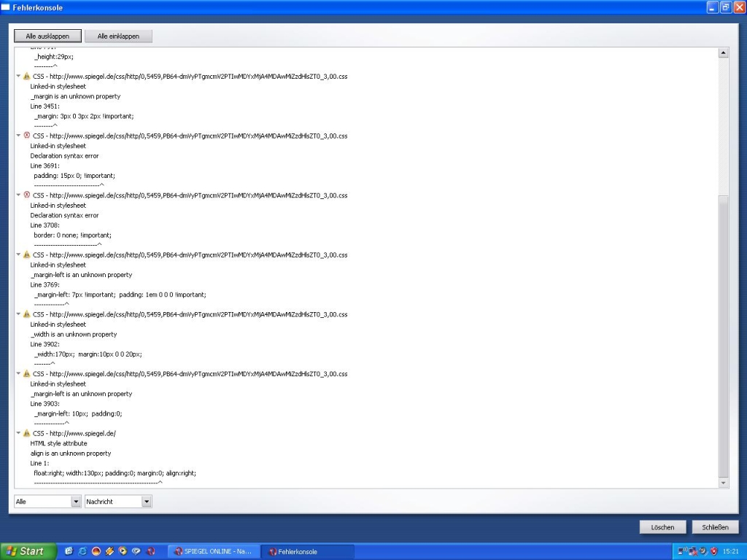Click 'align is an unknown property' text
This screenshot has height=560, width=747.
(71, 454)
